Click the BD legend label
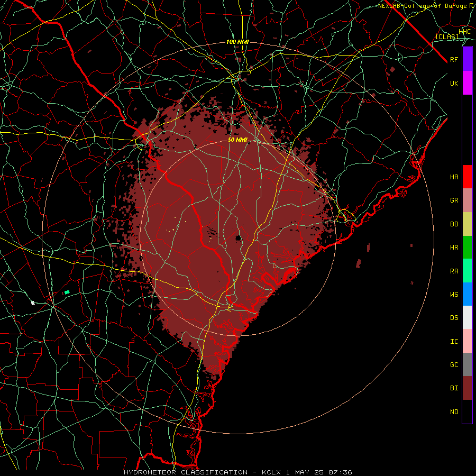Image resolution: width=476 pixels, height=476 pixels. 454,224
